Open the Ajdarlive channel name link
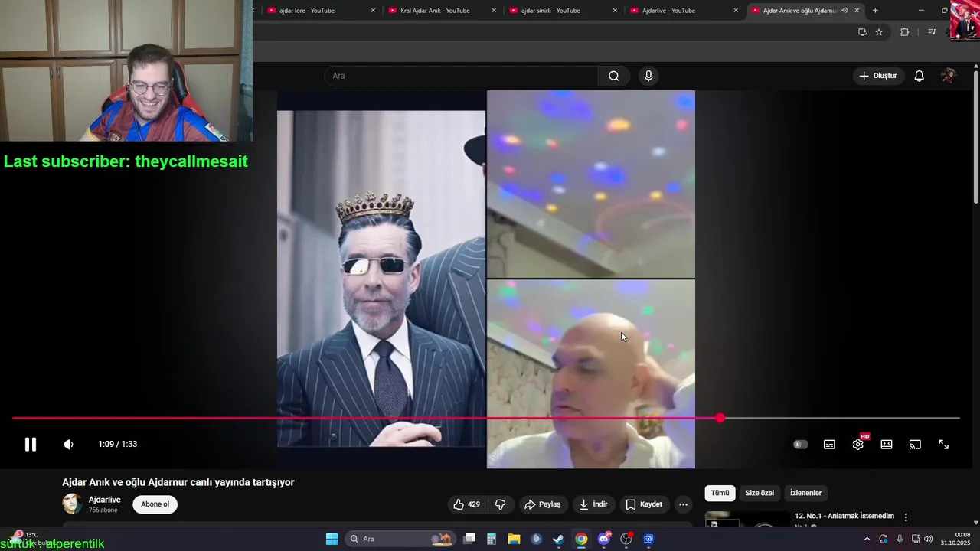Viewport: 980px width, 551px height. (x=105, y=500)
